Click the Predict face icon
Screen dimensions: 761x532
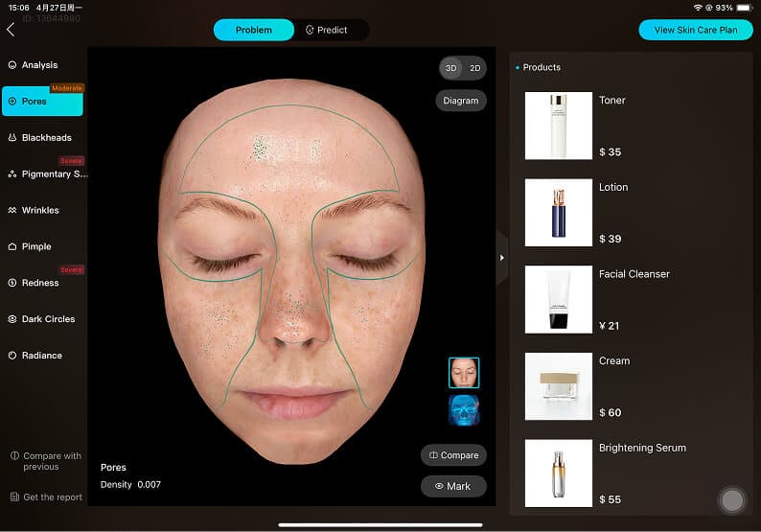point(310,30)
